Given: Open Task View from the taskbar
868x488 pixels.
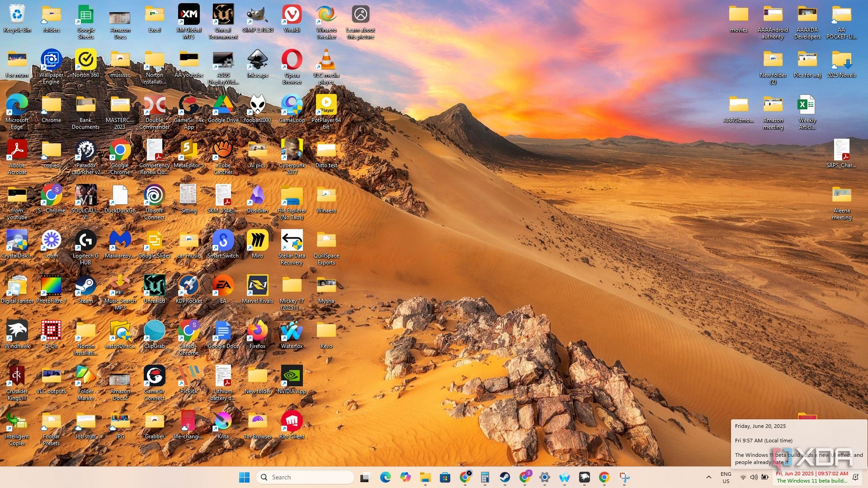Looking at the screenshot, I should point(365,477).
